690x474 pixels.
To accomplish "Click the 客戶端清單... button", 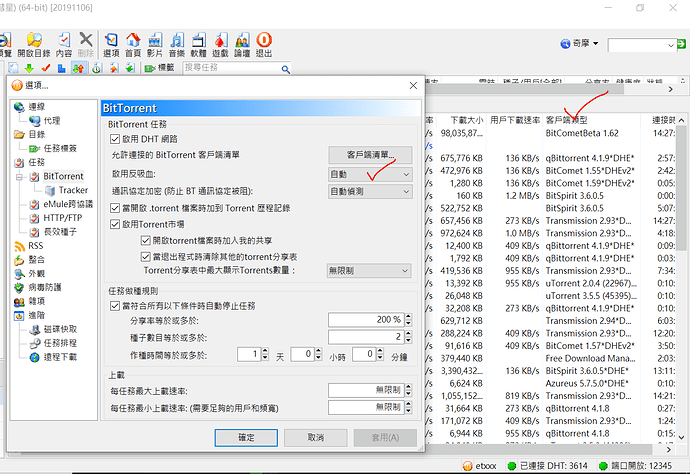I will 370,155.
